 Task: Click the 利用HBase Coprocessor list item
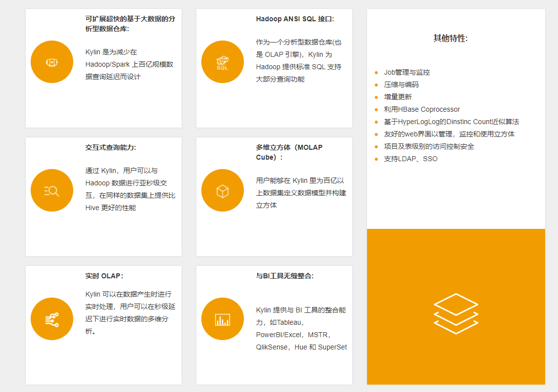[421, 109]
